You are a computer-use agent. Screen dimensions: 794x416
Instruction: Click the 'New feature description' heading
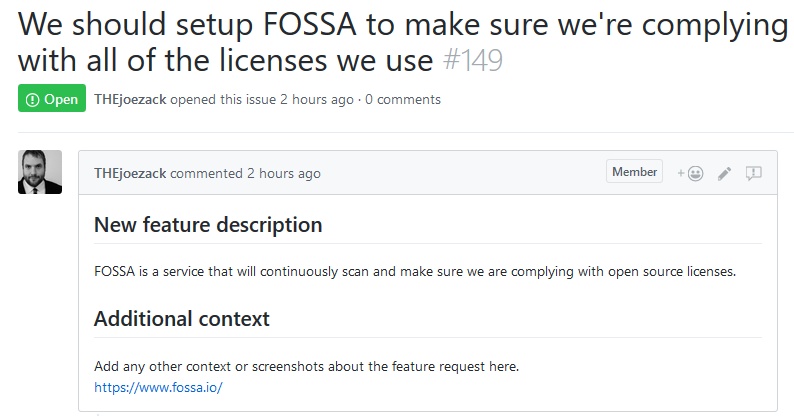click(208, 225)
